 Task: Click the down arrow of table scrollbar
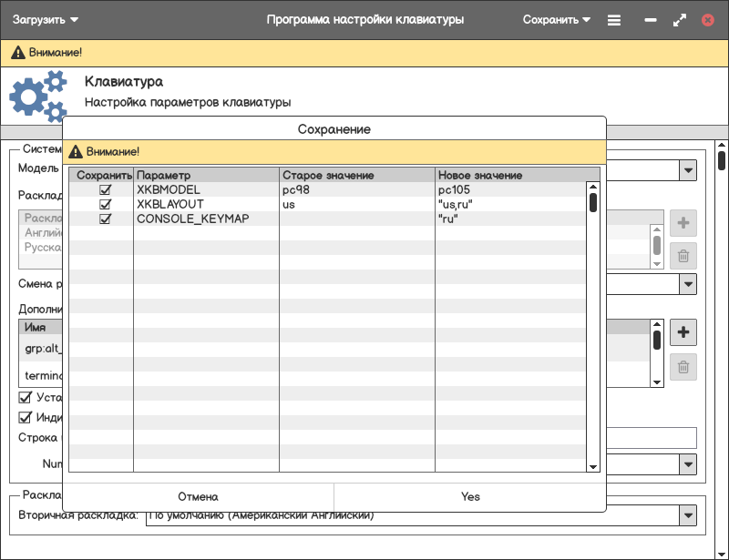592,466
